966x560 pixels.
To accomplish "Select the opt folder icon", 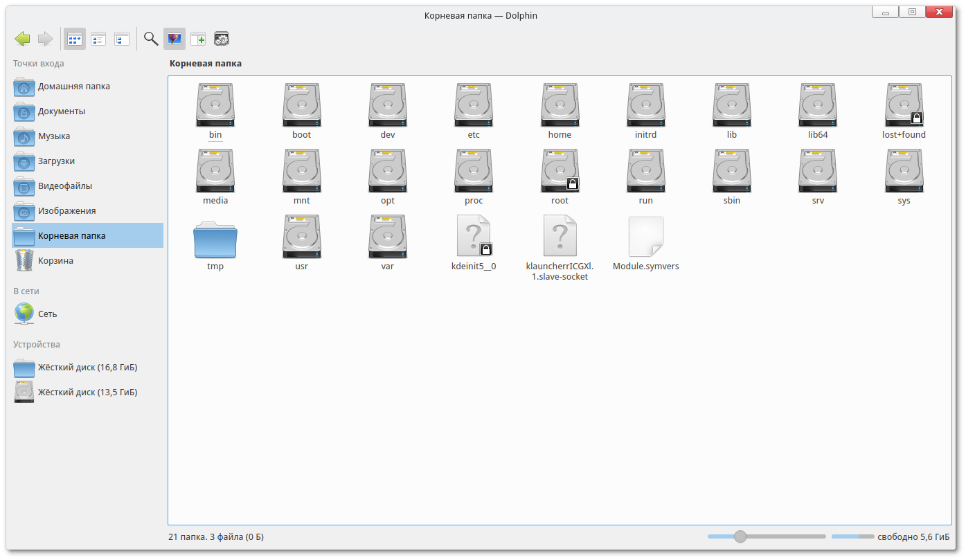I will point(388,171).
